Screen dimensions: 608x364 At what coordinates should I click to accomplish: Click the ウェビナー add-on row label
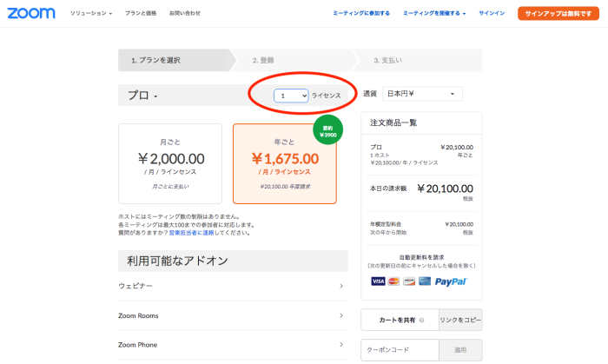click(135, 286)
